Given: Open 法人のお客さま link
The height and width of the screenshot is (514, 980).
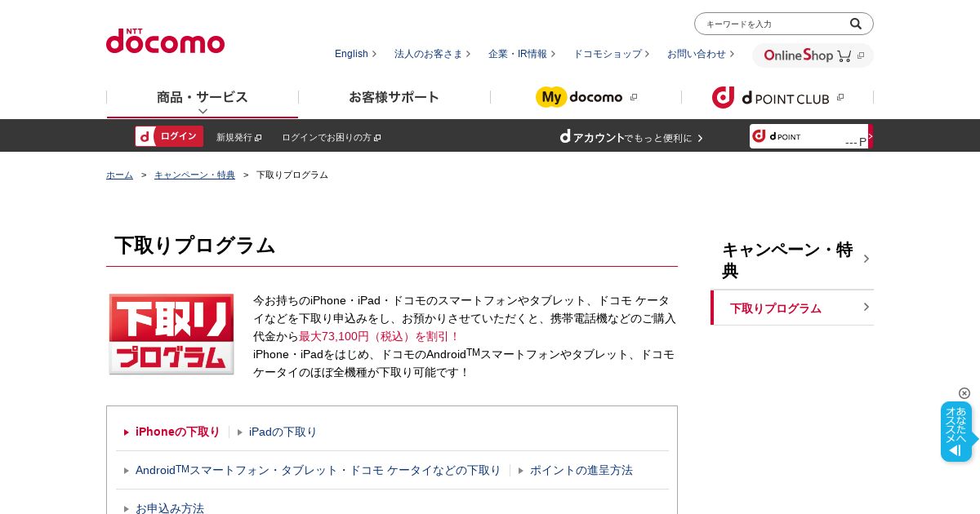Looking at the screenshot, I should [x=432, y=54].
